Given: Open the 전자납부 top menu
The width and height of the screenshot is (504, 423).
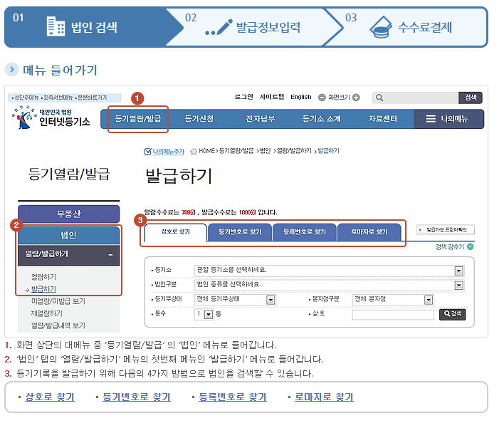Looking at the screenshot, I should pyautogui.click(x=261, y=119).
